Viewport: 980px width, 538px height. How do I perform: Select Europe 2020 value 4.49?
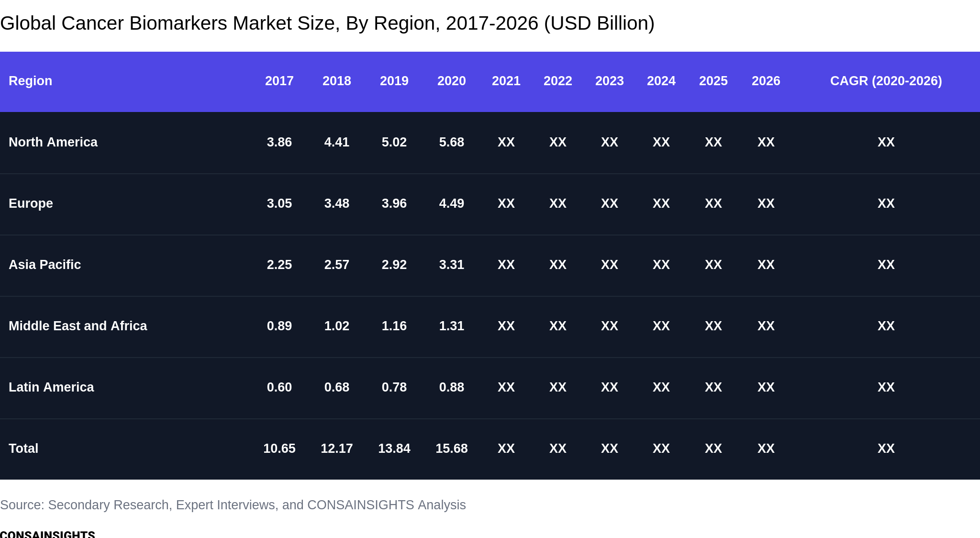pyautogui.click(x=452, y=203)
